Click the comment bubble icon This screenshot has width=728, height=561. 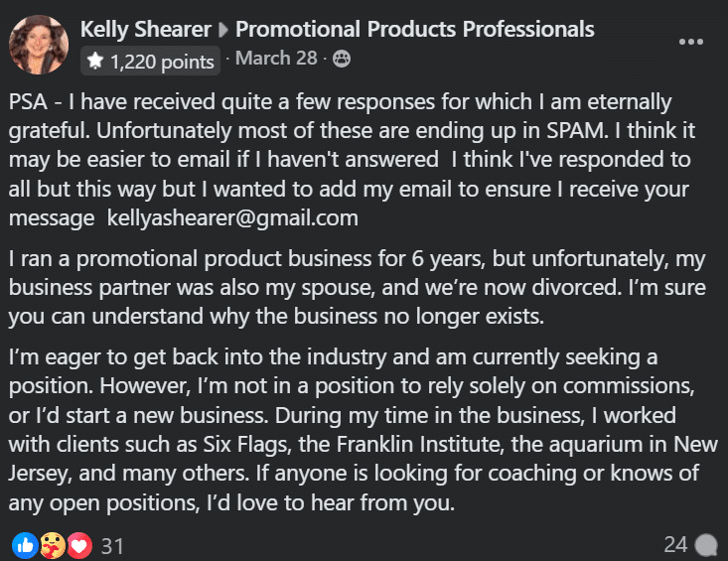click(706, 545)
